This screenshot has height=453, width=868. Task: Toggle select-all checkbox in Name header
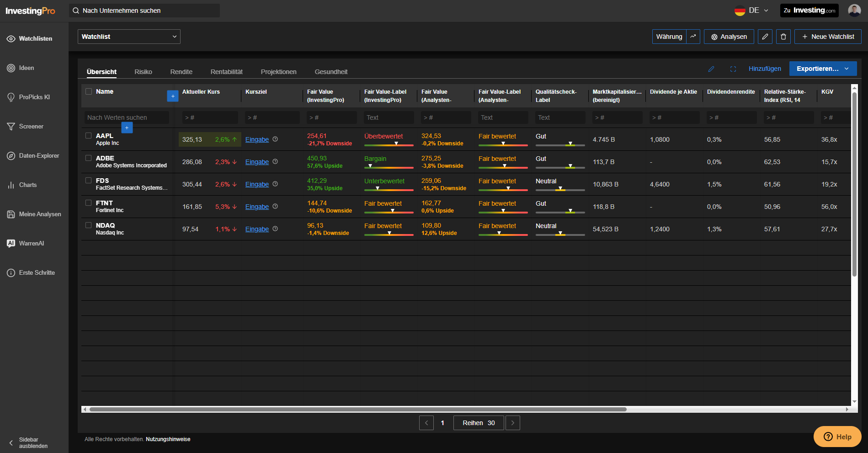(89, 91)
